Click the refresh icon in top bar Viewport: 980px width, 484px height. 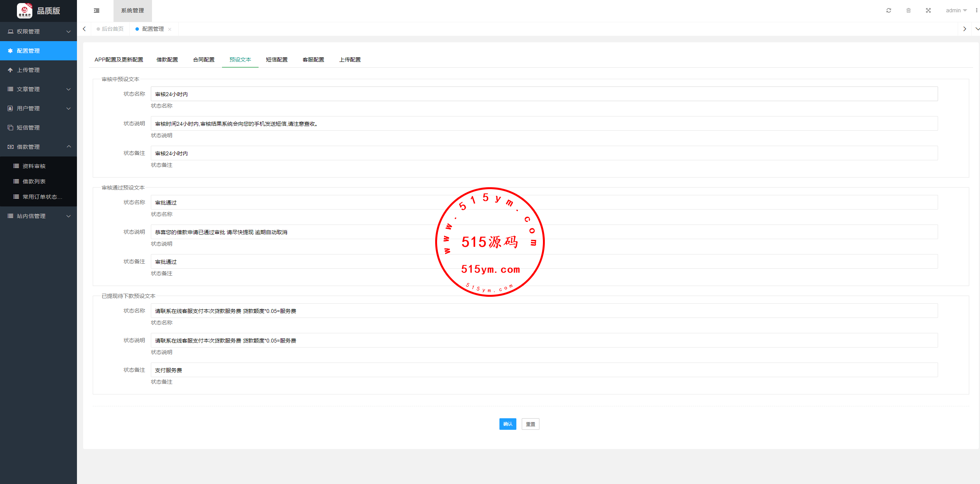[888, 10]
